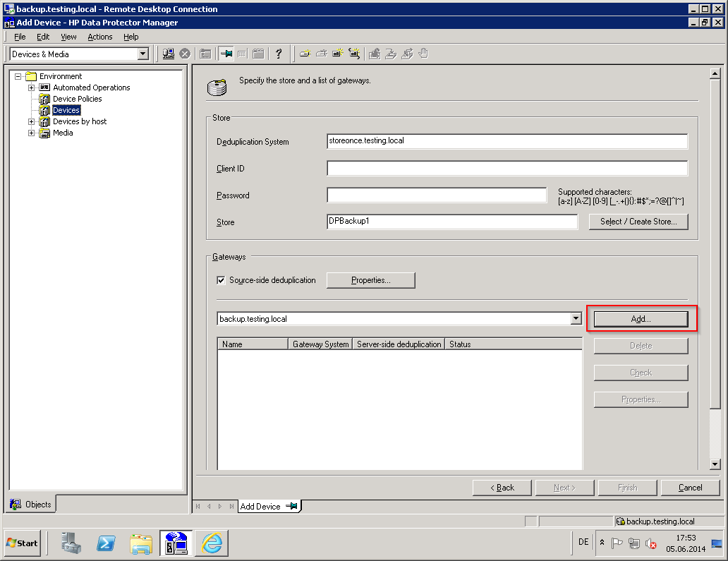Cancel the Add Device wizard
728x561 pixels.
pyautogui.click(x=690, y=488)
